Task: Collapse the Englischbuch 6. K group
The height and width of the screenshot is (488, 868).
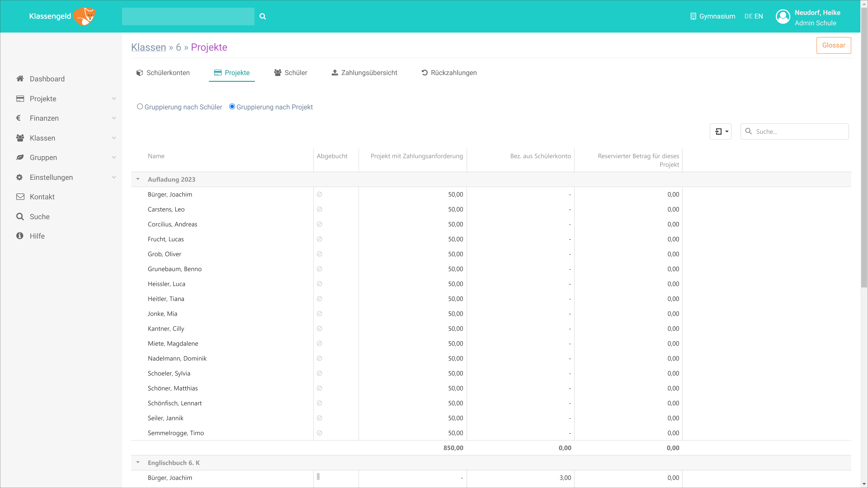Action: click(138, 462)
